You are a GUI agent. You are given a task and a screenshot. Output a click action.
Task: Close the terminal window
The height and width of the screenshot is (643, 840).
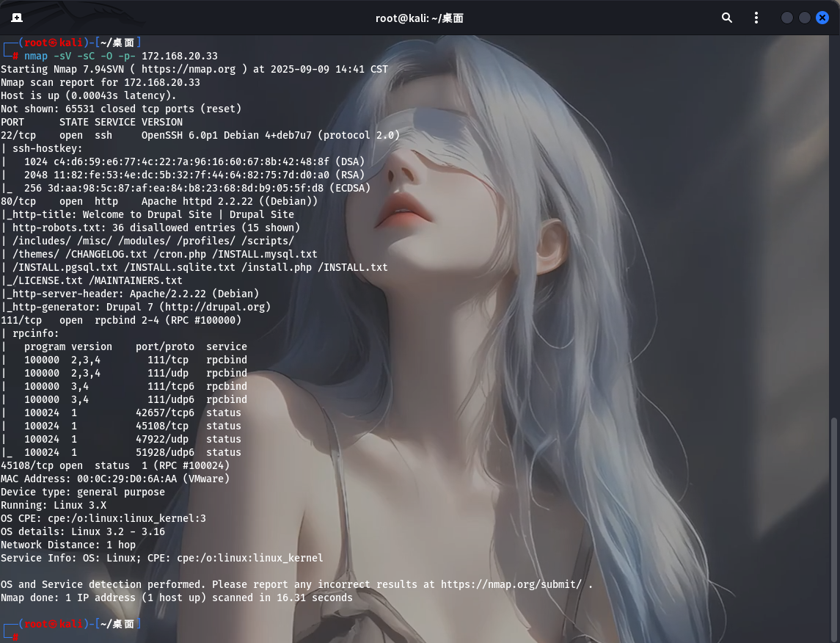click(822, 18)
